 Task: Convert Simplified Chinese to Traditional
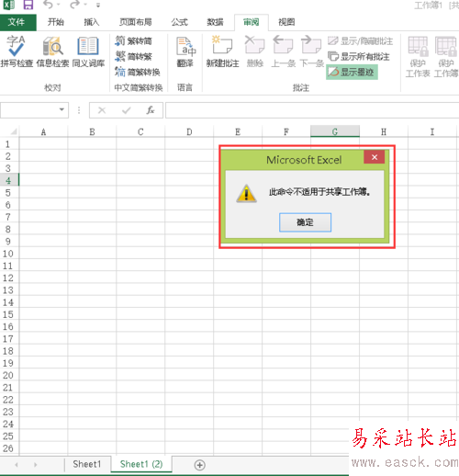click(133, 56)
